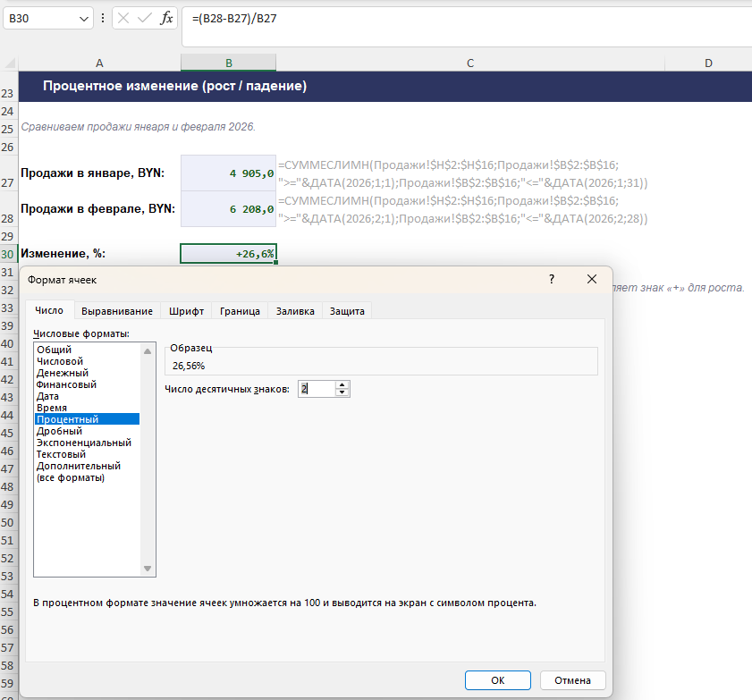Click the OK button
The image size is (752, 700).
pos(498,680)
